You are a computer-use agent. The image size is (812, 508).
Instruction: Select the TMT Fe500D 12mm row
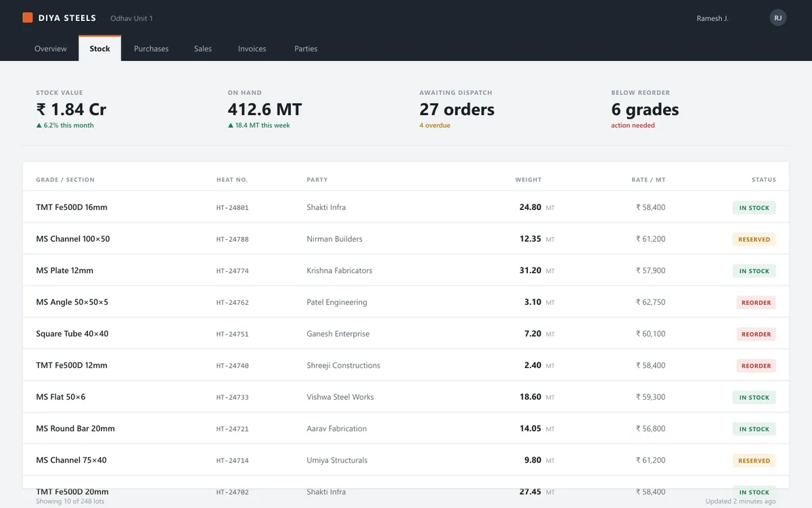pyautogui.click(x=406, y=365)
